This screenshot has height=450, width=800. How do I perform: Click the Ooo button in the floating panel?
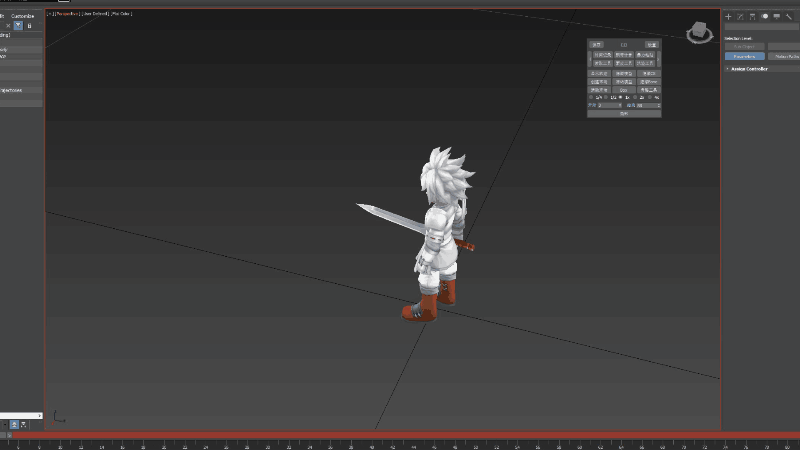pyautogui.click(x=623, y=90)
